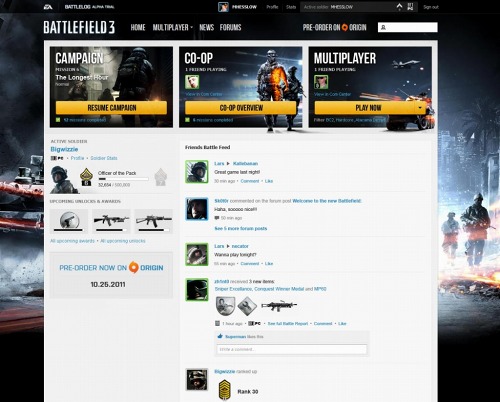500x402 pixels.
Task: Click the Co-Op missions completed checkmark
Action: (187, 120)
